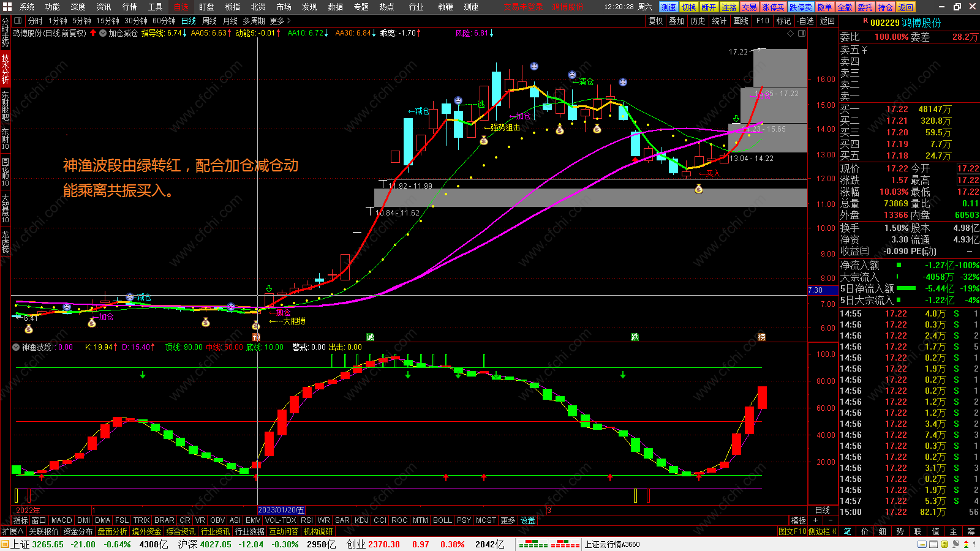Click the money bag marker below 6.41

(x=29, y=329)
